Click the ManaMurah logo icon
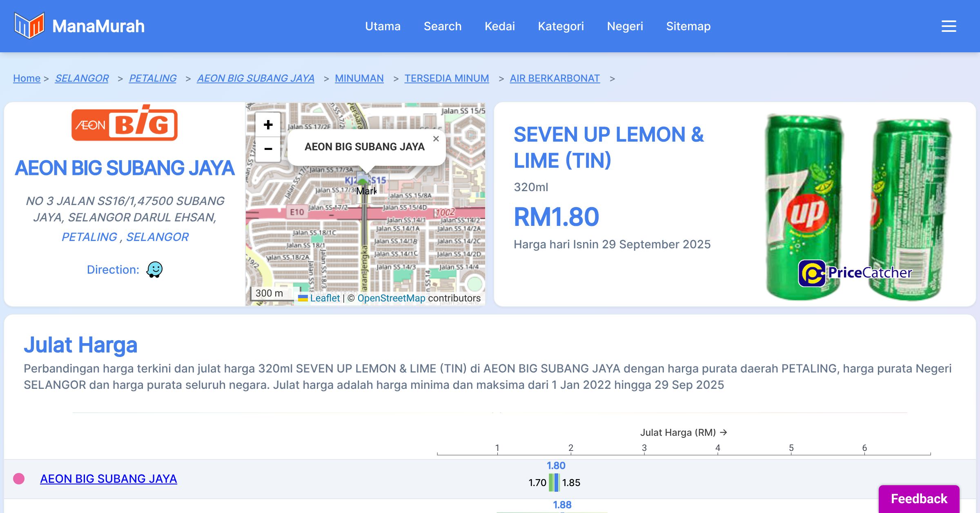This screenshot has width=980, height=513. click(29, 26)
